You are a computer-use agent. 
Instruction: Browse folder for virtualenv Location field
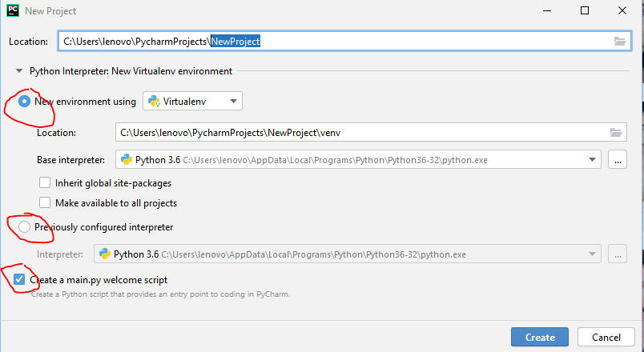point(616,133)
